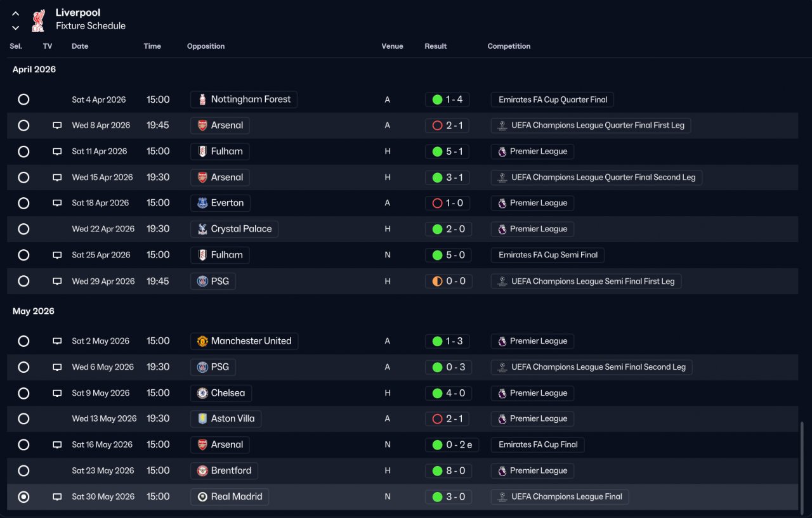Click the Real Madrid club badge

pyautogui.click(x=202, y=496)
